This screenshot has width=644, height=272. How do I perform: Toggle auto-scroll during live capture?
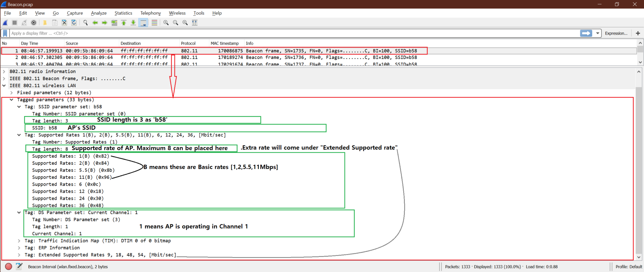click(143, 23)
